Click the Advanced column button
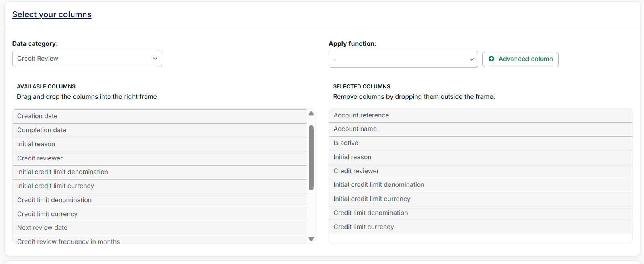The width and height of the screenshot is (644, 264). (x=520, y=59)
